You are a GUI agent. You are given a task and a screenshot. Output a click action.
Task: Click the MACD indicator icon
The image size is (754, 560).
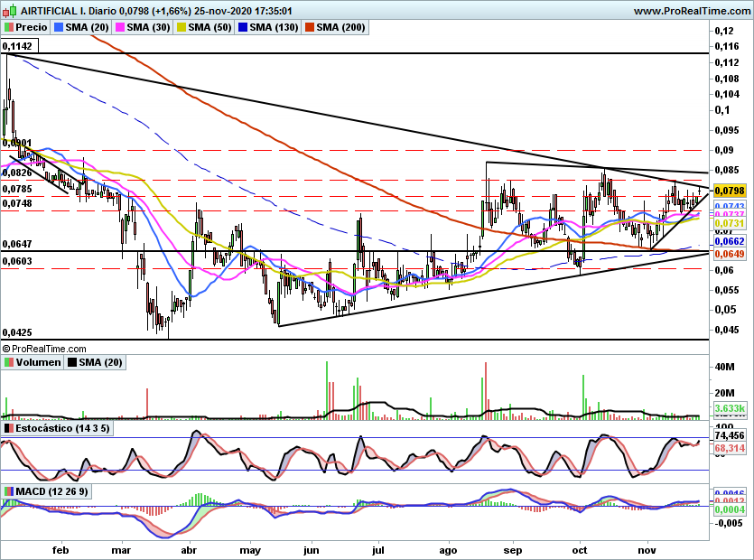pyautogui.click(x=9, y=491)
